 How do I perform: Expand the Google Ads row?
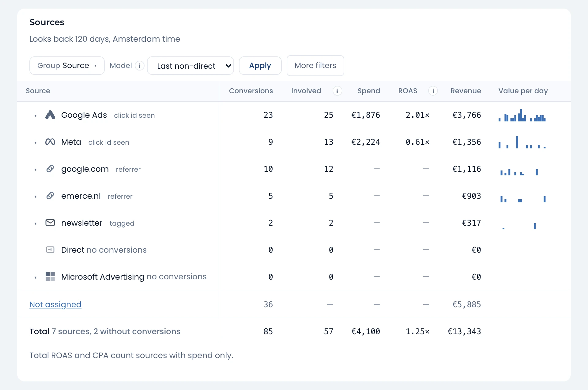click(36, 116)
